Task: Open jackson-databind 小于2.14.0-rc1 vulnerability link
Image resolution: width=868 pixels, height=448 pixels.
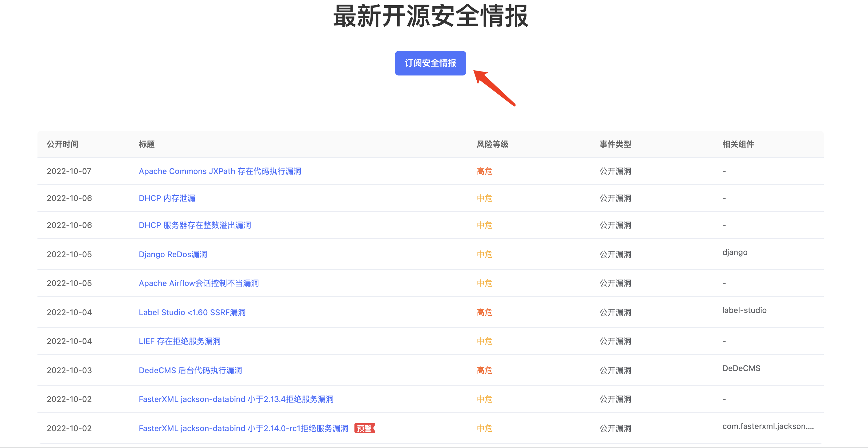Action: [x=243, y=428]
